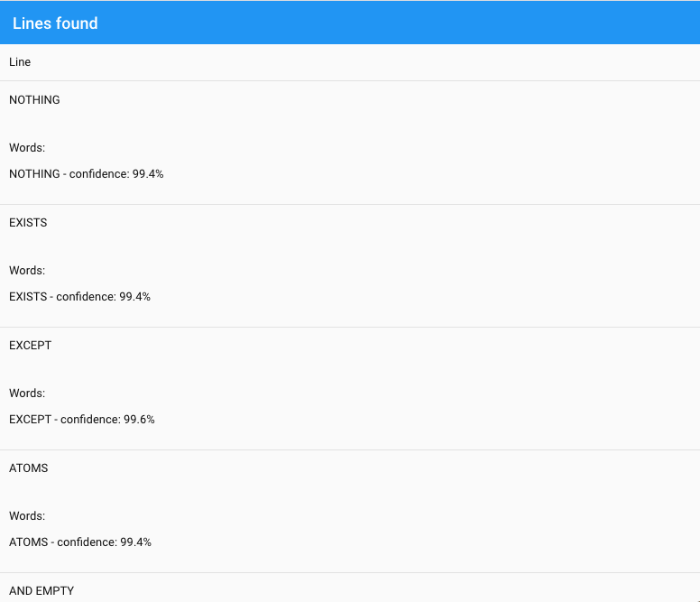The image size is (700, 602).
Task: Click the 'Words:' label under NOTHING
Action: tap(27, 148)
